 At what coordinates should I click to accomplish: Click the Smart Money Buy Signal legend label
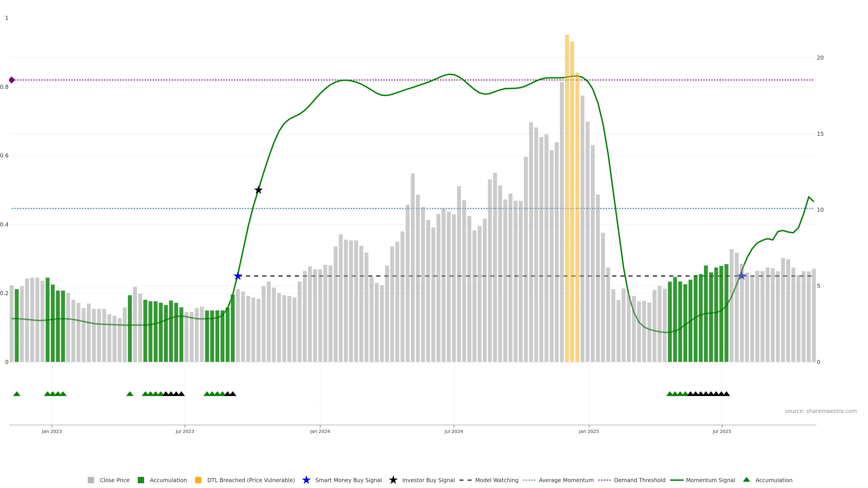(x=348, y=480)
